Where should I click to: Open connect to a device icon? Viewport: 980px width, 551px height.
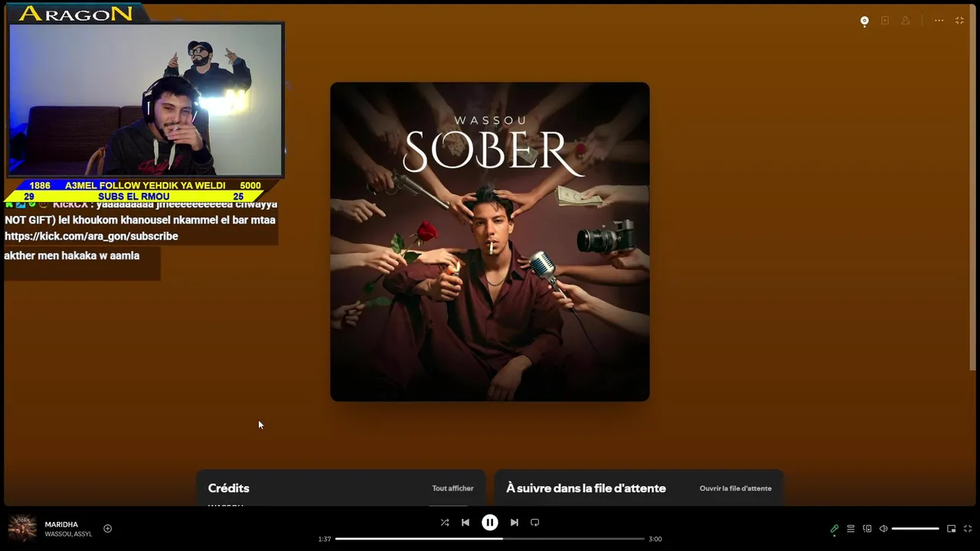867,529
